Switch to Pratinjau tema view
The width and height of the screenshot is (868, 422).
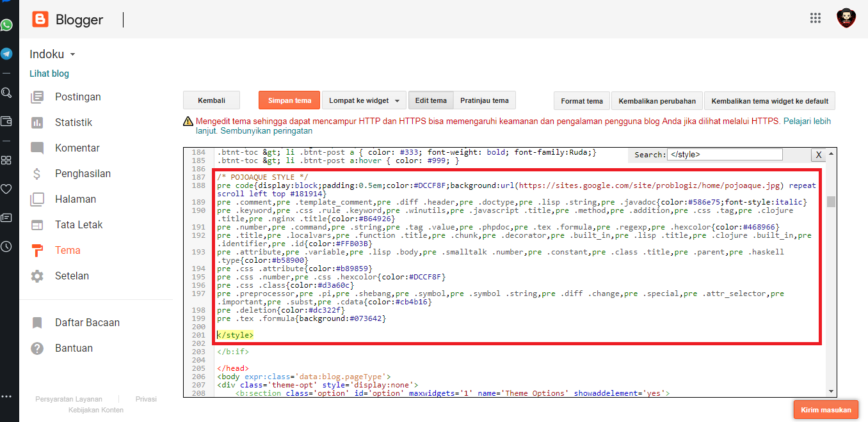pos(484,100)
